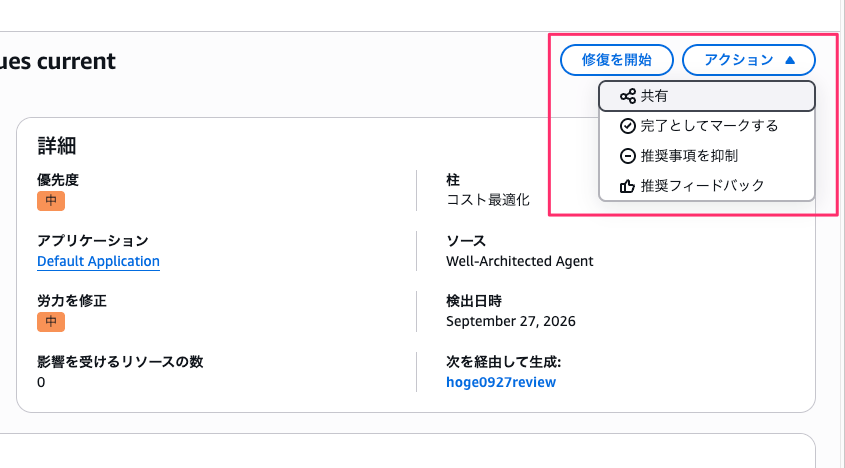
Task: Choose 完了としてマークする from the menu
Action: click(x=707, y=126)
